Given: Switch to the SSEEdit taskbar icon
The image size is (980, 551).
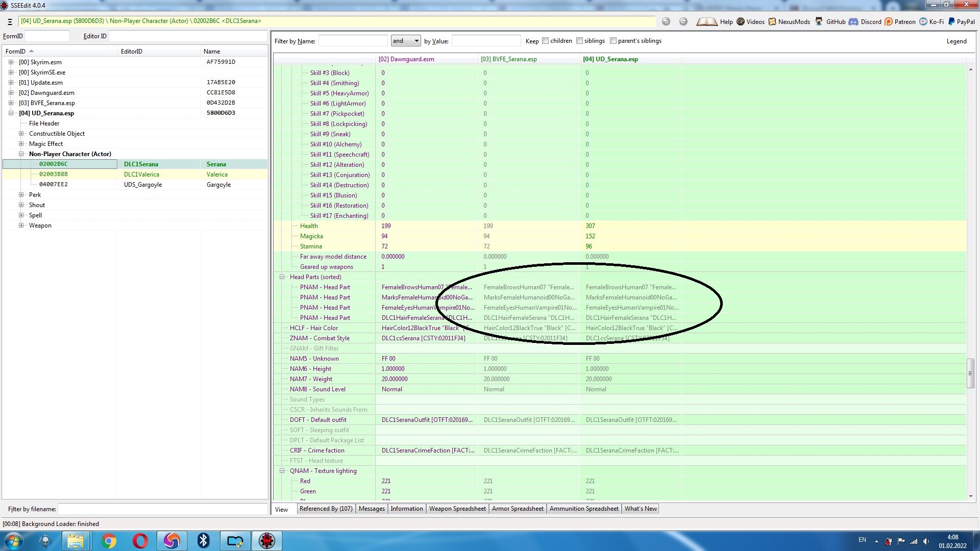Looking at the screenshot, I should point(266,541).
